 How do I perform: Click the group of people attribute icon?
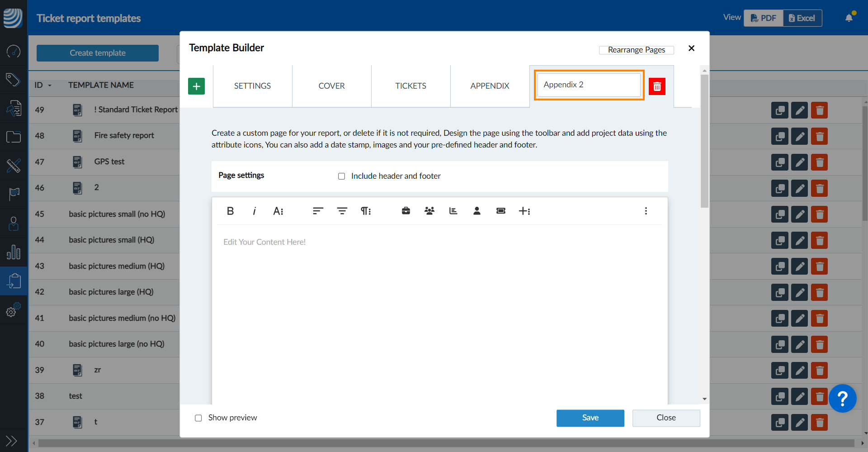pos(429,211)
